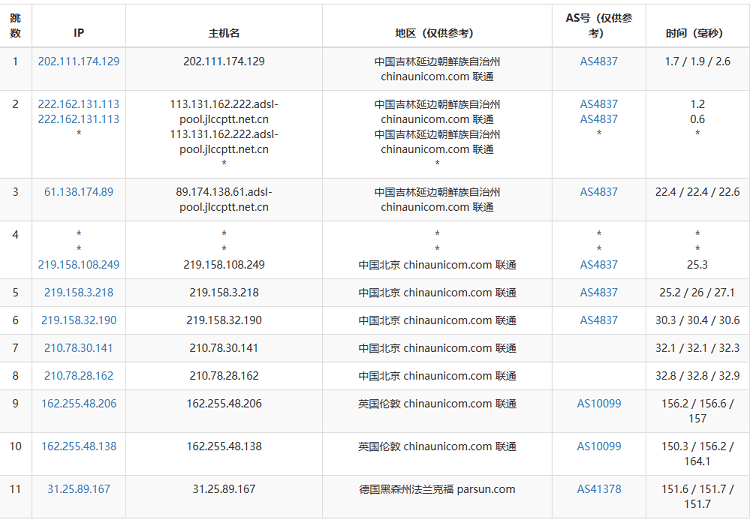The height and width of the screenshot is (520, 750).
Task: Click the 跳数 column header
Action: point(15,25)
